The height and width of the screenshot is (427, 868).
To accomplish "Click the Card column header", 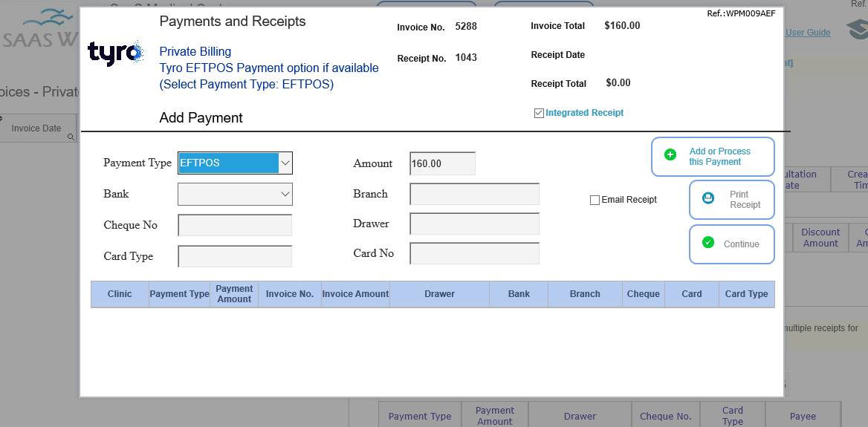I will pos(691,294).
